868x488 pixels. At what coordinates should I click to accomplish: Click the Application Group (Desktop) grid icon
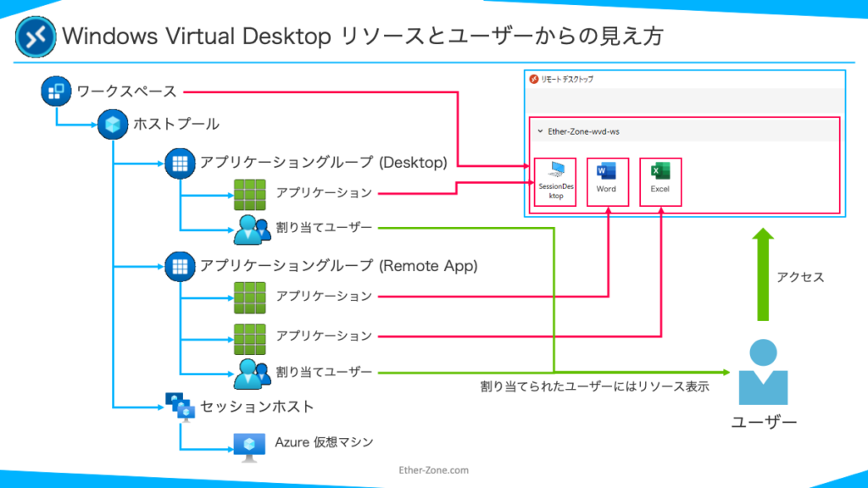click(180, 164)
